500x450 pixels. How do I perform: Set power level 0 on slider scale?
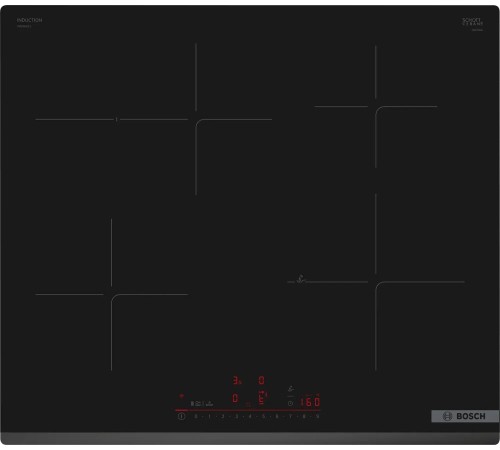(x=196, y=416)
